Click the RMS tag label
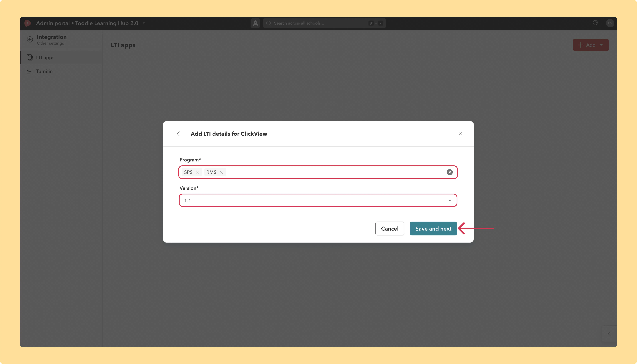637x364 pixels. pyautogui.click(x=211, y=172)
